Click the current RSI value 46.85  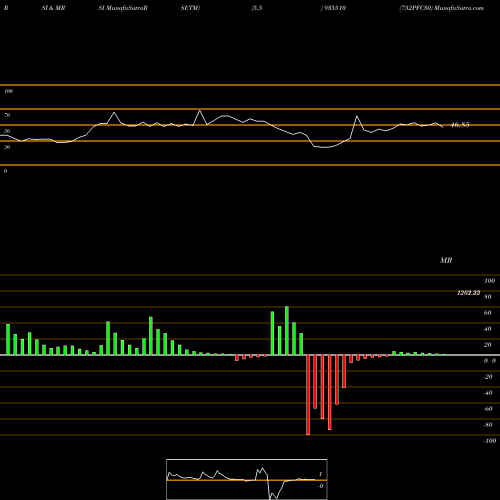tap(460, 125)
